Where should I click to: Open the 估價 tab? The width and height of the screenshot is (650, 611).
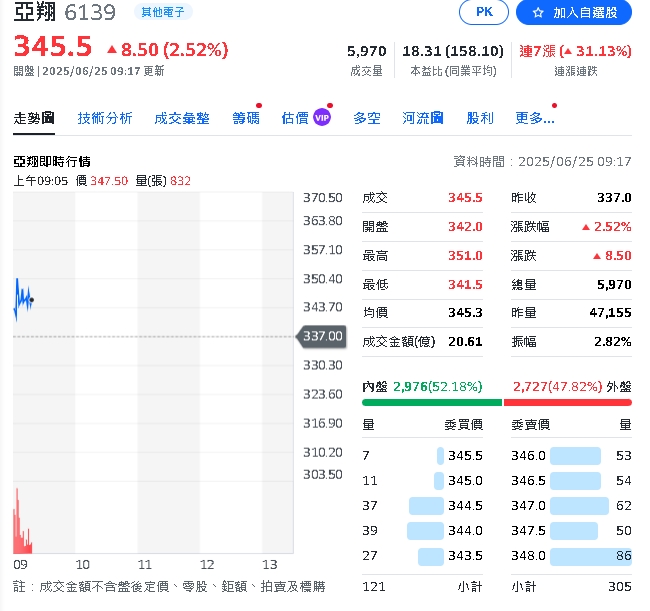click(295, 118)
